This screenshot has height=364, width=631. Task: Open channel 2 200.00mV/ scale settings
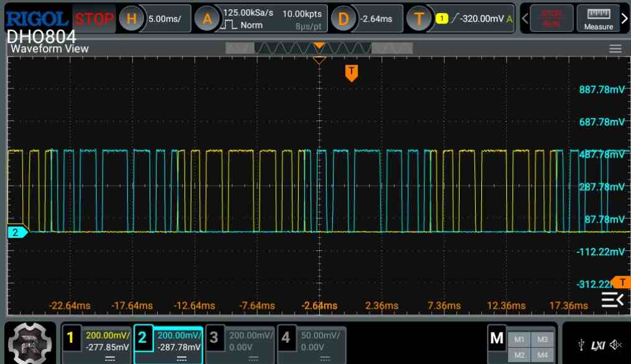(179, 335)
